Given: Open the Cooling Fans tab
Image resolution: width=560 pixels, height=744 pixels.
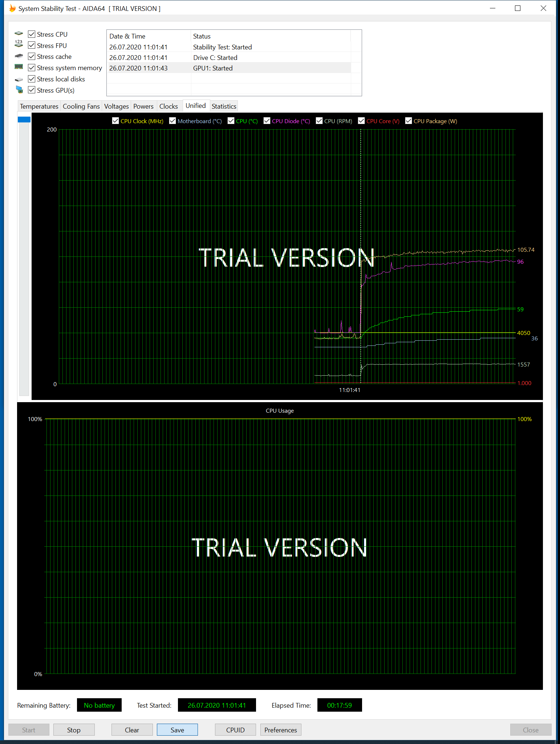Looking at the screenshot, I should tap(81, 106).
